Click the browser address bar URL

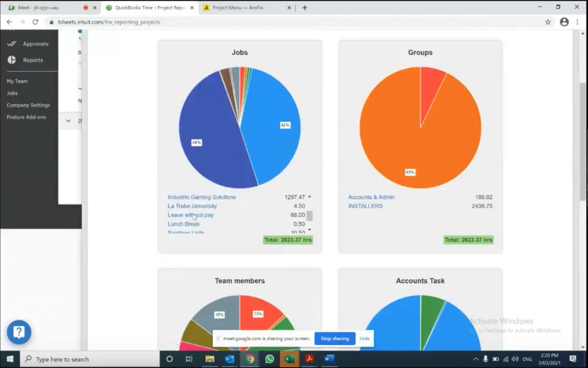109,22
